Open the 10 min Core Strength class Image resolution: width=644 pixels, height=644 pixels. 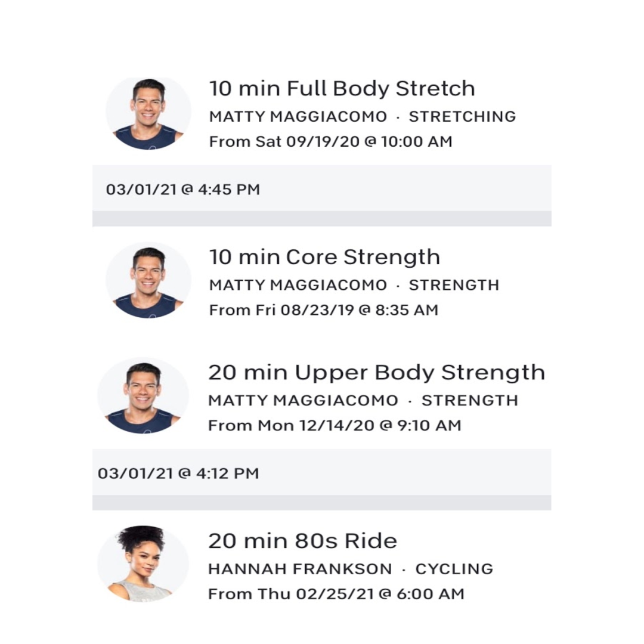pos(324,258)
